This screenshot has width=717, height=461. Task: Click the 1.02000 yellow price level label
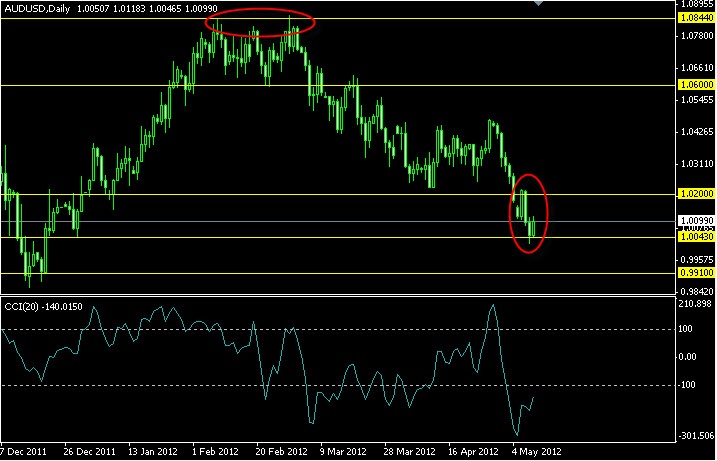697,193
